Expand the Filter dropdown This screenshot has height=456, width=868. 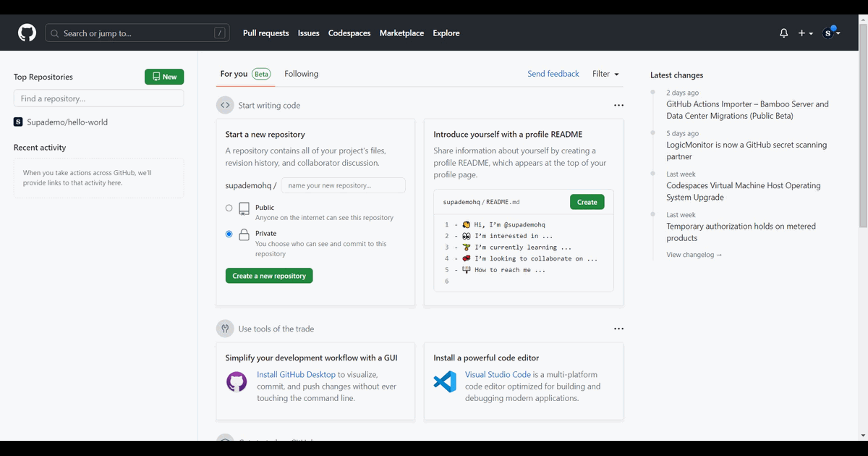click(605, 74)
